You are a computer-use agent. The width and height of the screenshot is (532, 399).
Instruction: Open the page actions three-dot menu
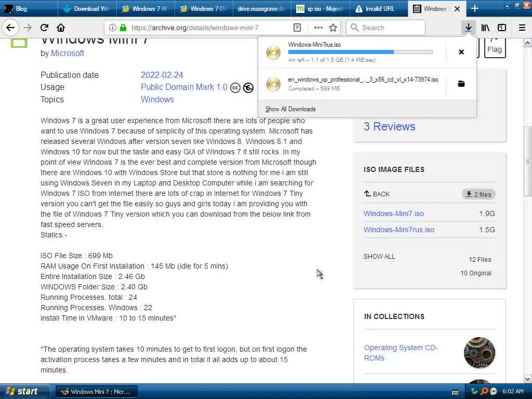pos(318,28)
